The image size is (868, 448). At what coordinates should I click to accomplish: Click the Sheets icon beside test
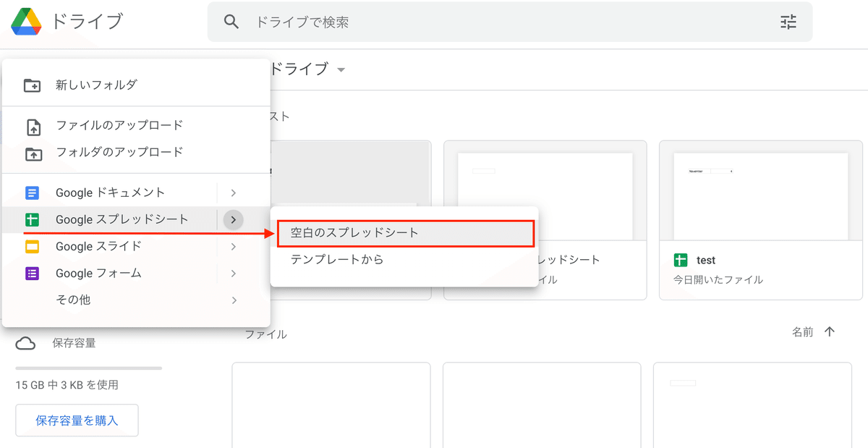click(x=681, y=261)
